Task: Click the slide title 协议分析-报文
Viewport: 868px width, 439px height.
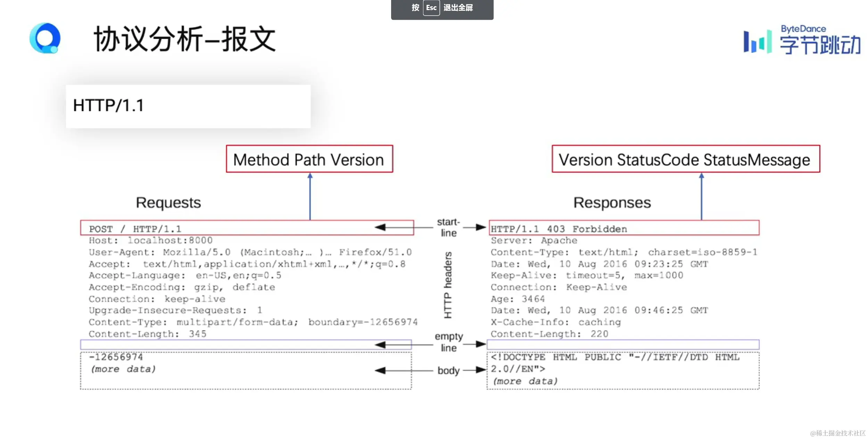Action: click(185, 39)
